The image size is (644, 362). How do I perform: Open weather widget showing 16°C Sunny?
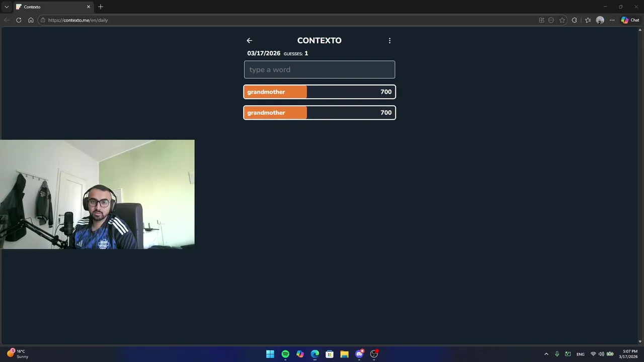[18, 354]
